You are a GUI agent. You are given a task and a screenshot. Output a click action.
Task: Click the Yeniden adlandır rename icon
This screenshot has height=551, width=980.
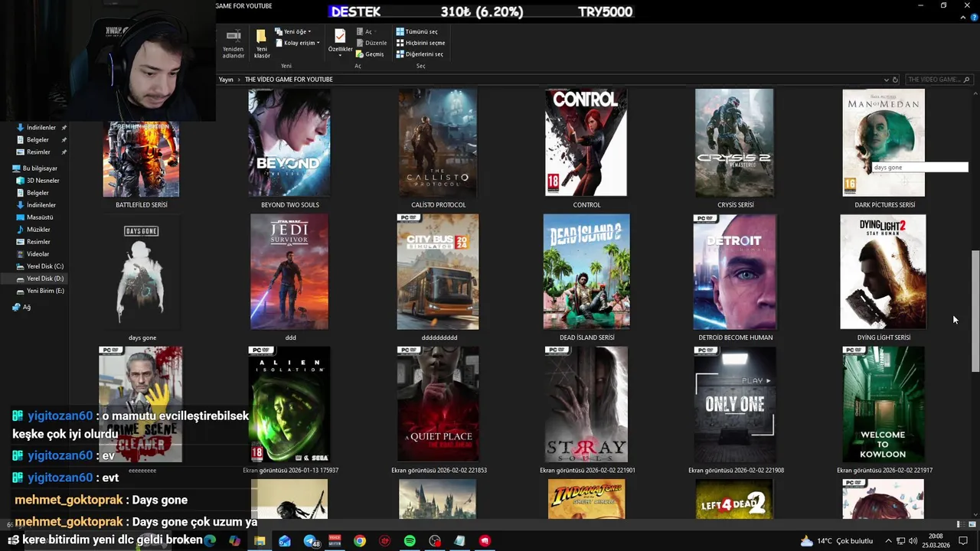point(234,36)
